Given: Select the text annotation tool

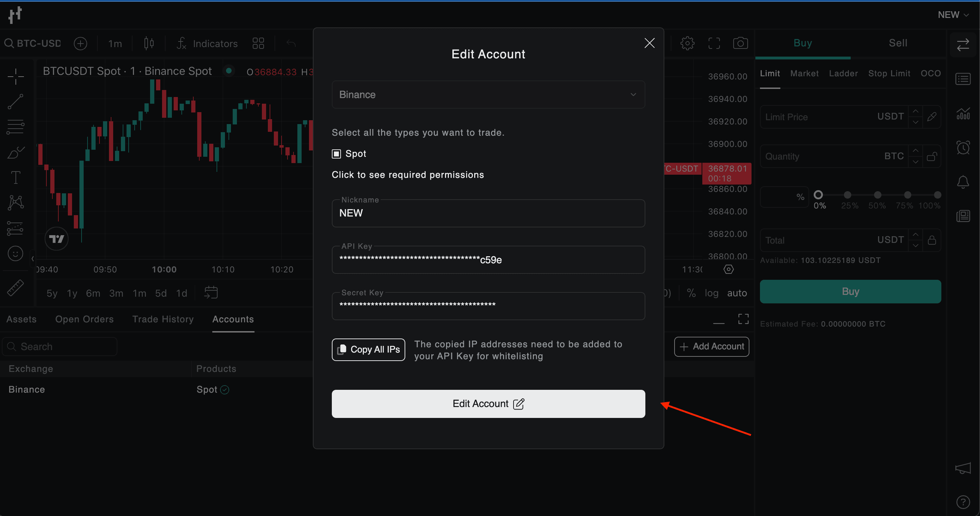Looking at the screenshot, I should [15, 177].
